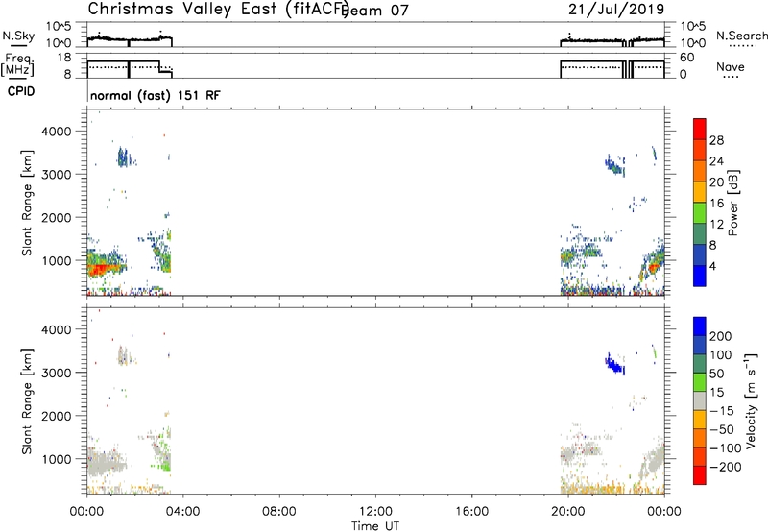Click the 'CPID' row label
Screen dimensions: 768x532
point(21,91)
